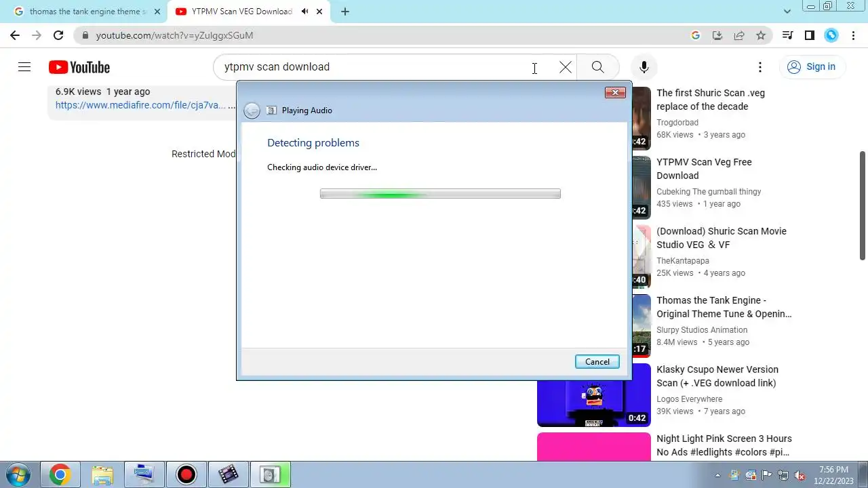
Task: Click the page vertical scrollbar
Action: tap(863, 205)
